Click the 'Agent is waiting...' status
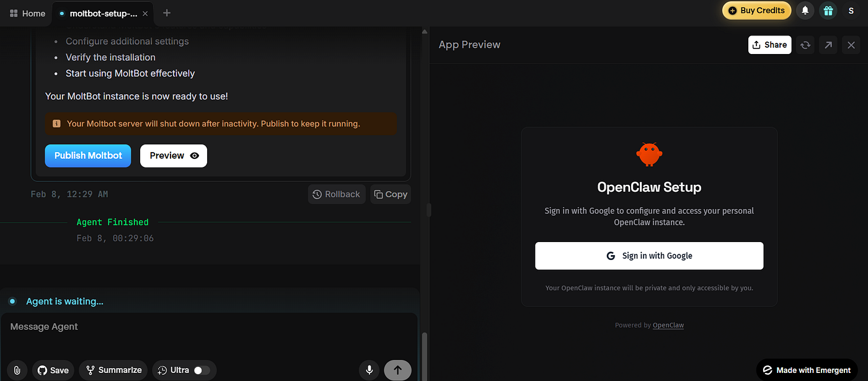 64,302
